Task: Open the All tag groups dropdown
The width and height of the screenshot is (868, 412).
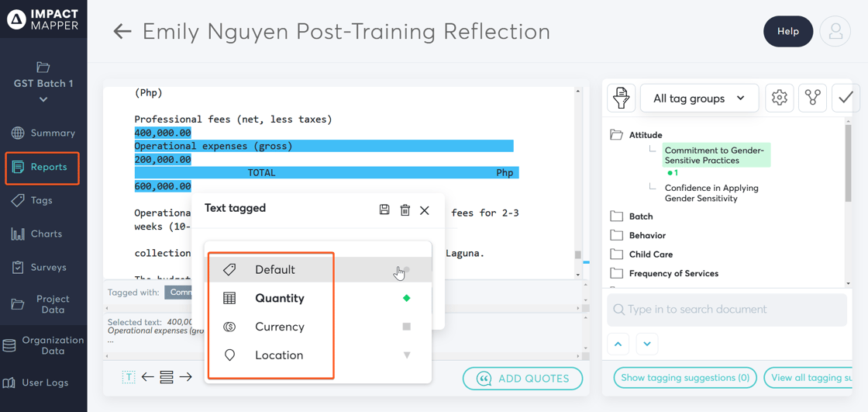Action: (699, 99)
